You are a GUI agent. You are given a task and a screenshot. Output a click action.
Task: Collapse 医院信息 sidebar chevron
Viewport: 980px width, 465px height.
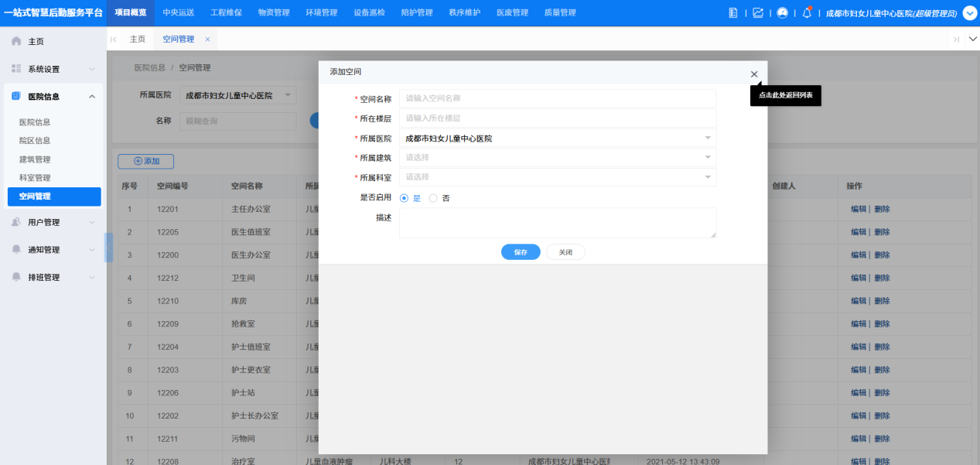[x=92, y=97]
